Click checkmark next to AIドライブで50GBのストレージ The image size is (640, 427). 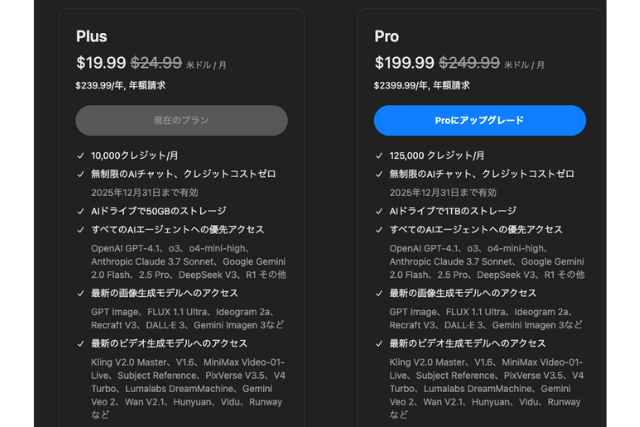[x=80, y=211]
